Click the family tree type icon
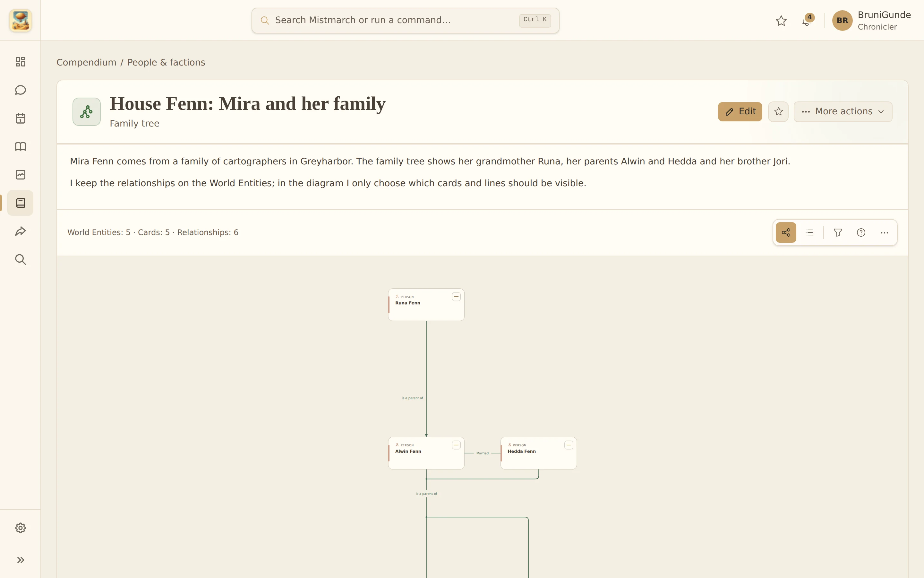Screen dimensions: 924x578 (87, 112)
